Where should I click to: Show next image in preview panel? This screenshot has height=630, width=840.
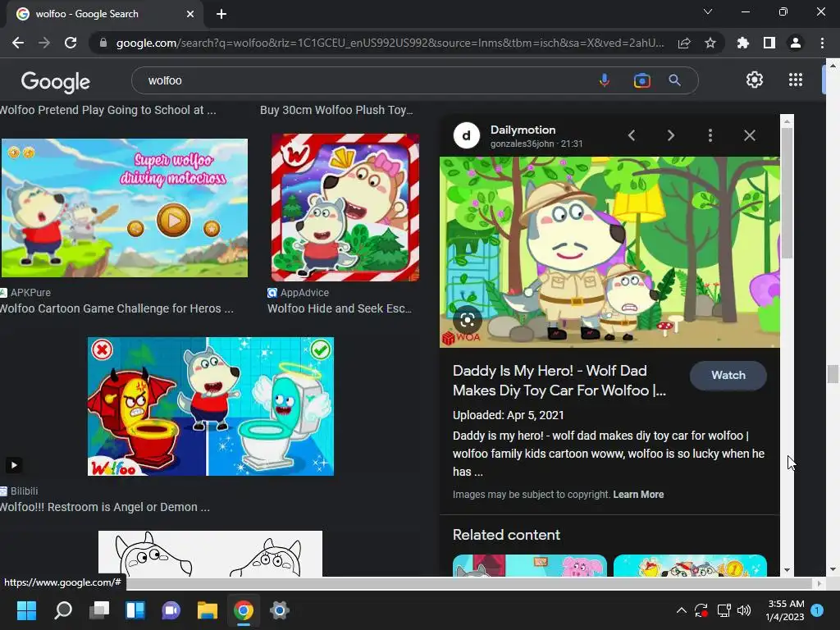point(671,135)
